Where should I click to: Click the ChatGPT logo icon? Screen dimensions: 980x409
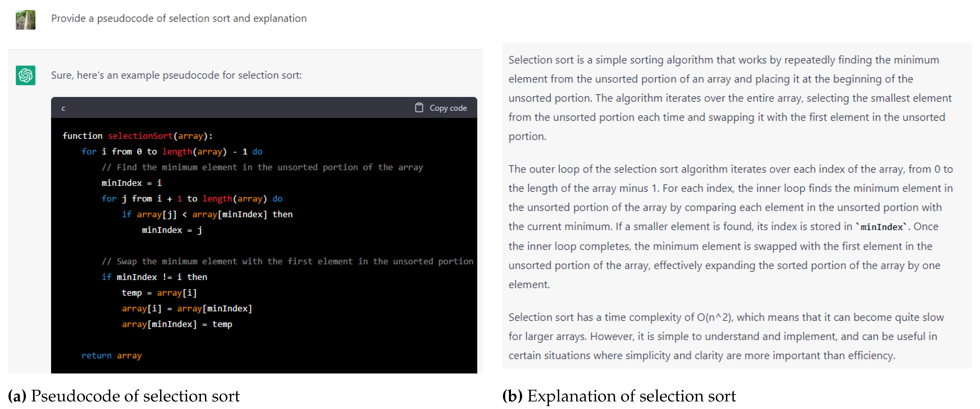25,75
